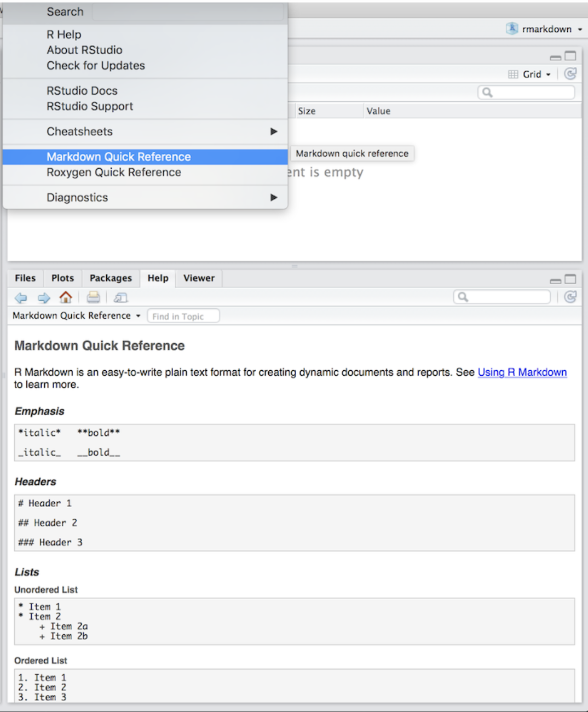
Task: Go to Help home page icon
Action: tap(66, 297)
